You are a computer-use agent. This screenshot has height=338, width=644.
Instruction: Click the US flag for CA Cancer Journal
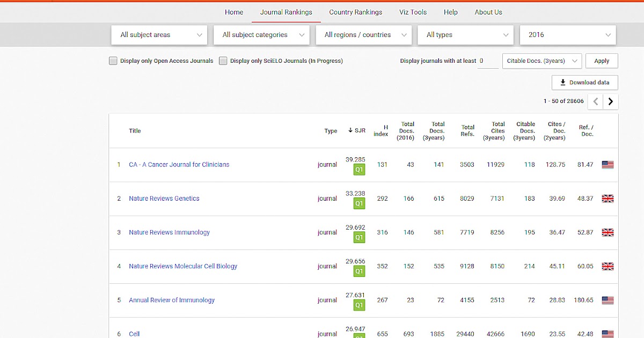[x=607, y=164]
